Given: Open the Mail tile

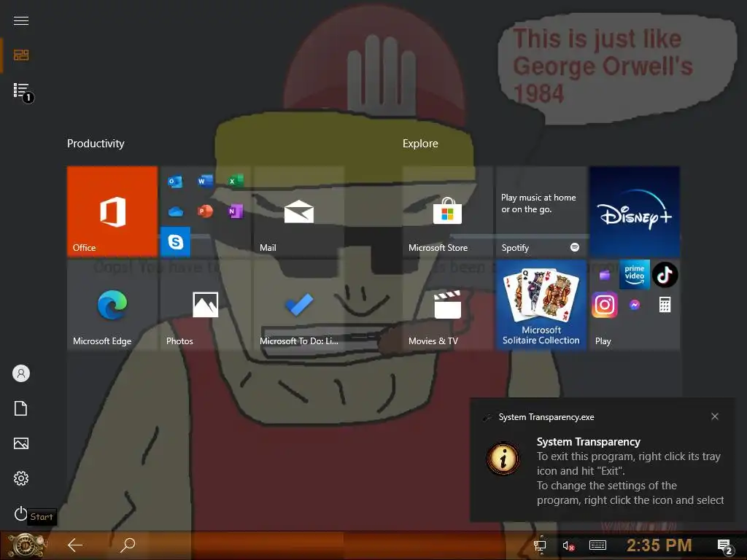Looking at the screenshot, I should 298,211.
